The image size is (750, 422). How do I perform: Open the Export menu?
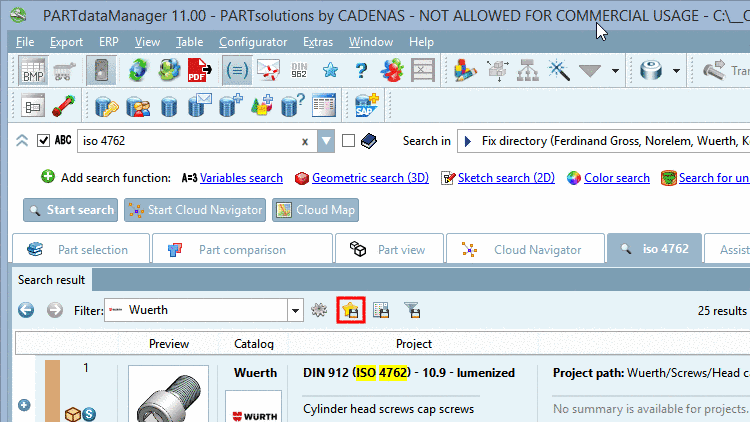(66, 42)
